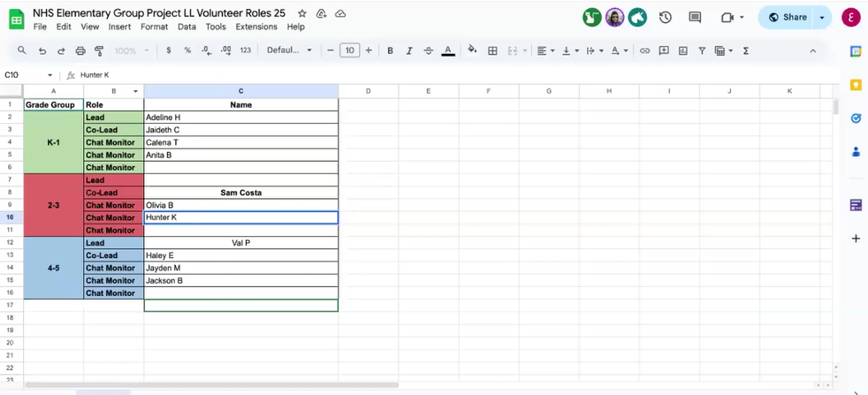
Task: Format cell as currency
Action: click(x=169, y=50)
